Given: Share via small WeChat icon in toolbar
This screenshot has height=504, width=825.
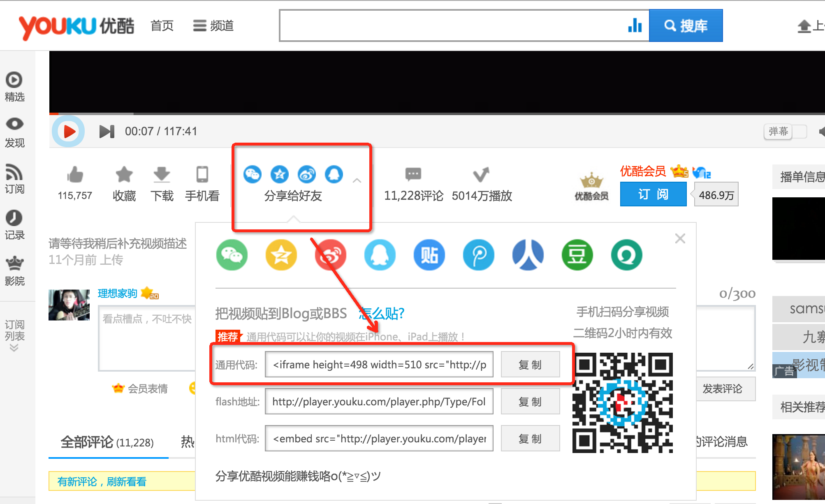Looking at the screenshot, I should [x=253, y=174].
